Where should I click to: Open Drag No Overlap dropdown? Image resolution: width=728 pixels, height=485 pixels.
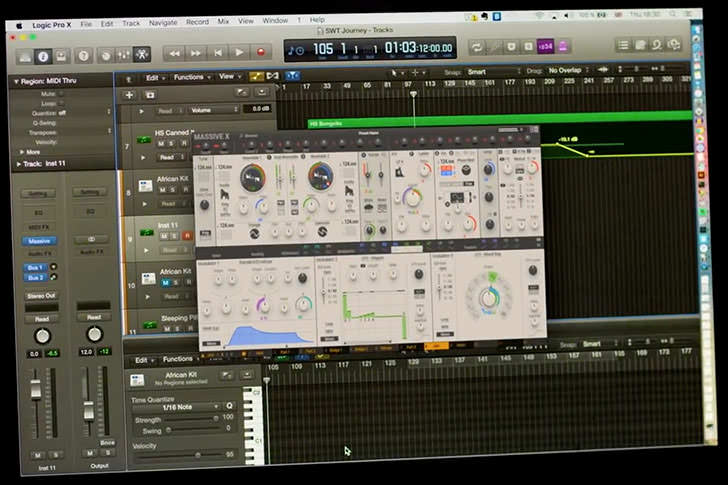(568, 71)
